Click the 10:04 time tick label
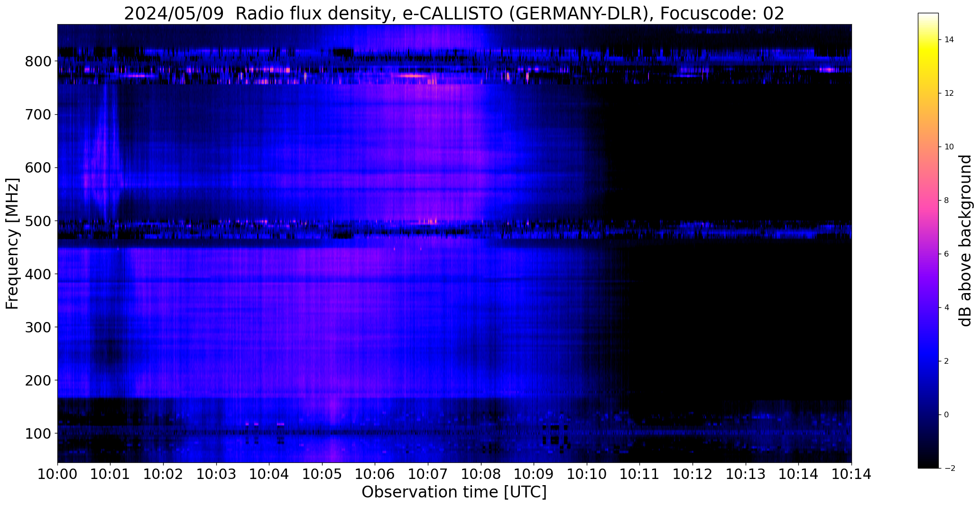 click(x=269, y=474)
